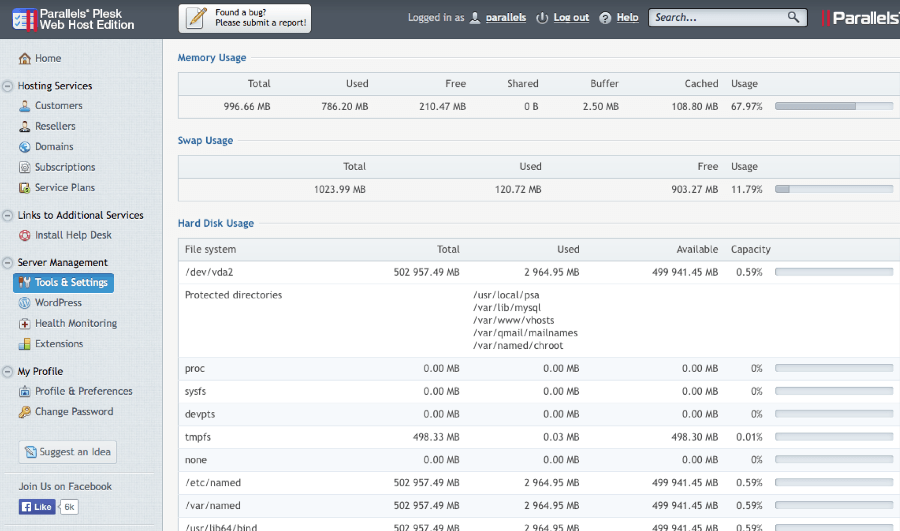Click the Subscriptions icon in sidebar
The height and width of the screenshot is (531, 900).
pos(25,167)
